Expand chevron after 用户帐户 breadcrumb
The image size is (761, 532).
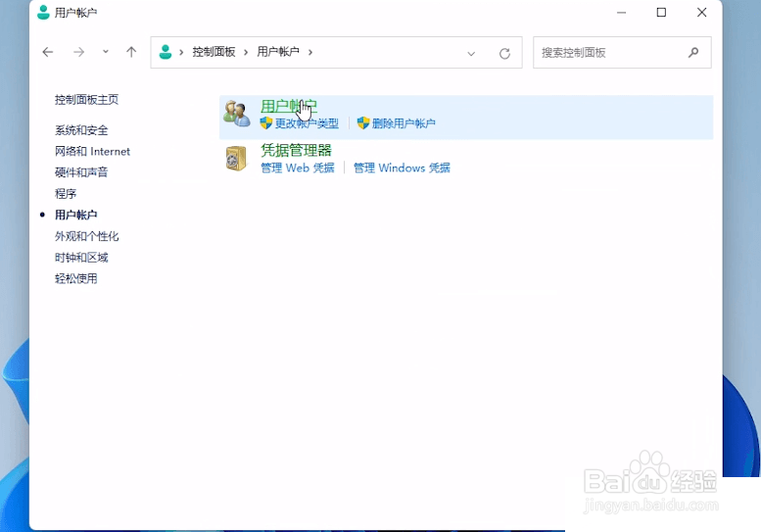click(x=310, y=52)
